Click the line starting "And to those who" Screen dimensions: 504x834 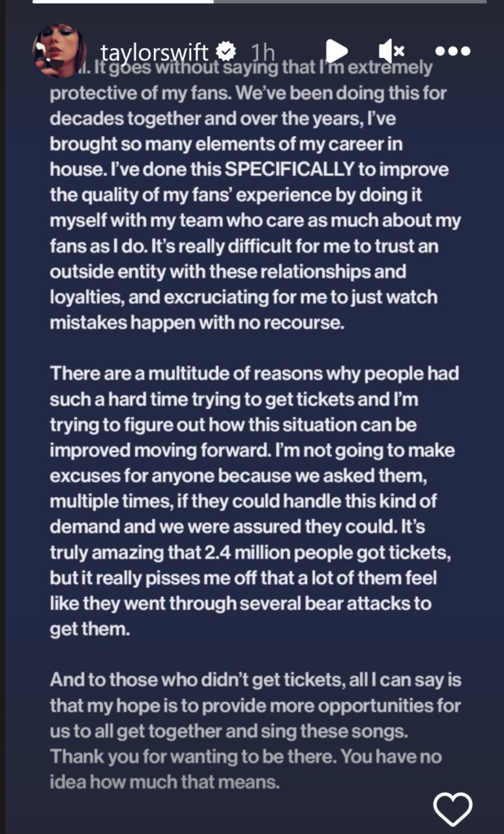click(255, 678)
